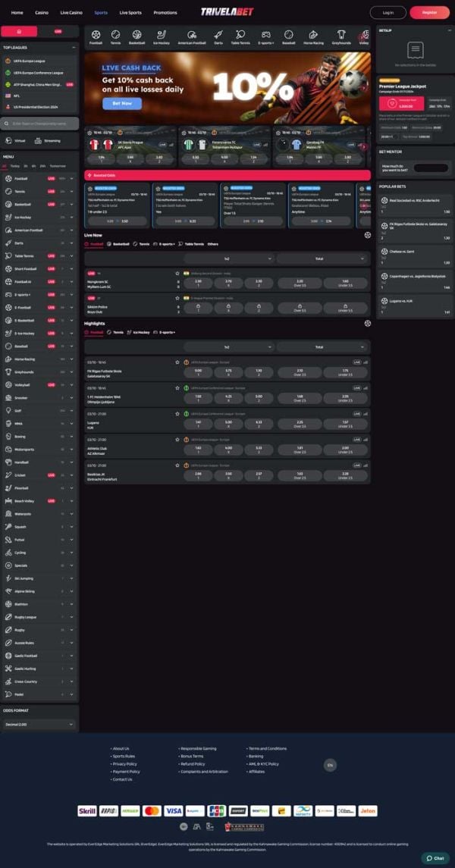Favorite the Nongkrem SC match with star
Image resolution: width=455 pixels, height=868 pixels.
click(x=177, y=273)
